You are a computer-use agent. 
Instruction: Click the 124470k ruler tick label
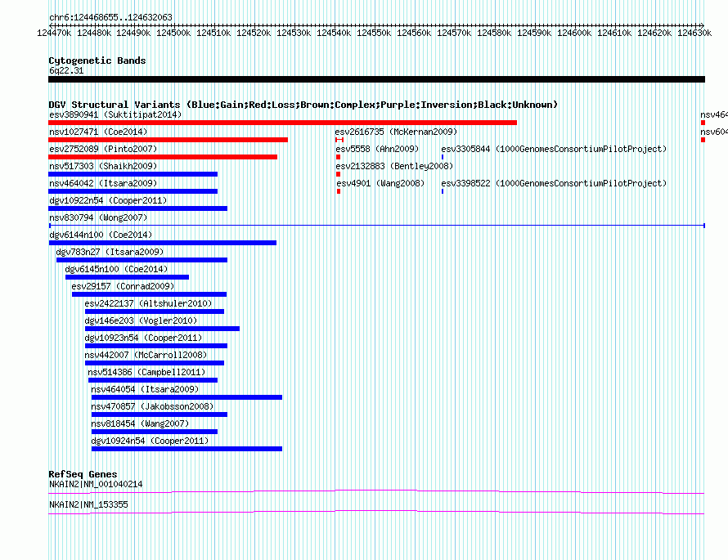54,33
